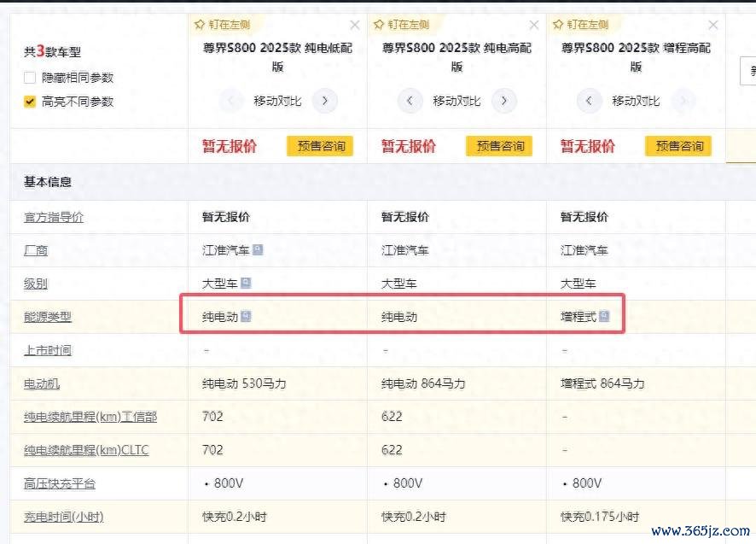The image size is (756, 544).
Task: Click 快充0.175小时 charging time value
Action: click(x=600, y=517)
